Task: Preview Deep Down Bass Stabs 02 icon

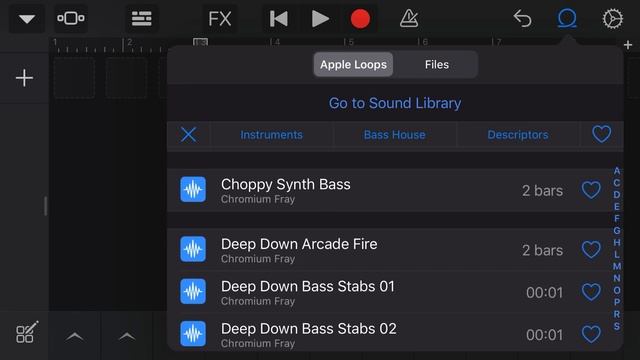Action: tap(193, 333)
